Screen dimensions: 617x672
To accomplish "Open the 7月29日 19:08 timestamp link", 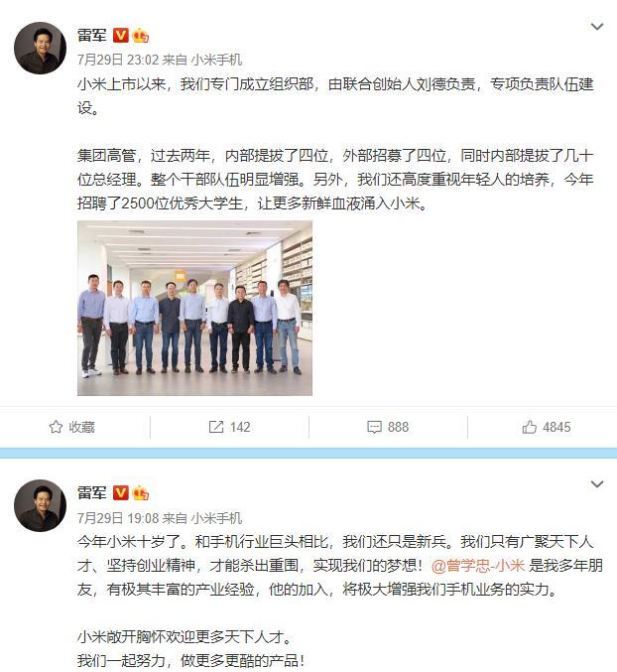I will click(118, 518).
